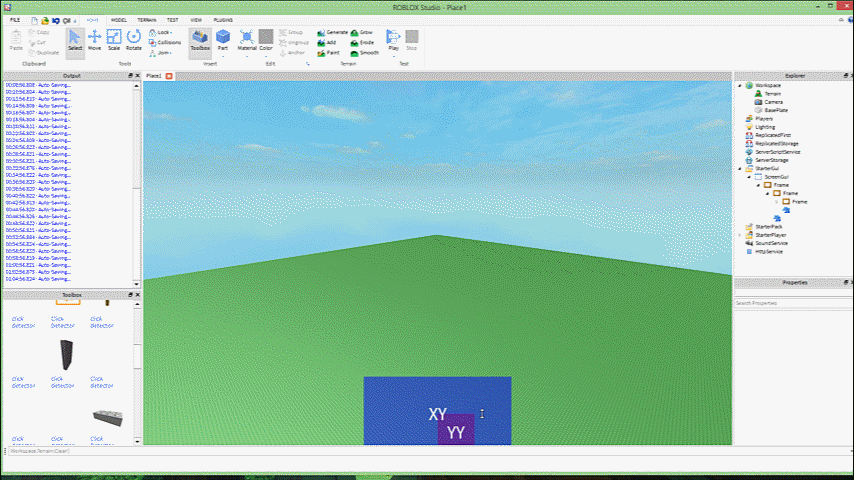Open the FILE menu
The height and width of the screenshot is (480, 854).
15,20
